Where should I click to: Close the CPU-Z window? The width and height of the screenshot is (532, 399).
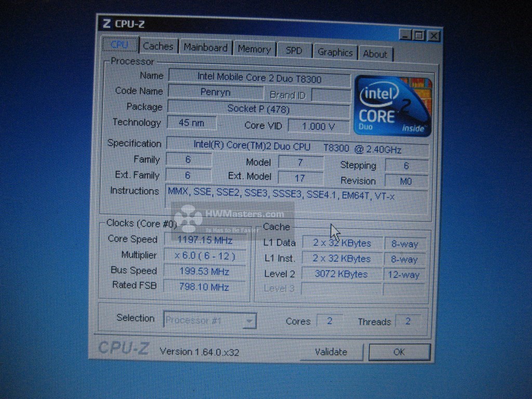coord(434,36)
